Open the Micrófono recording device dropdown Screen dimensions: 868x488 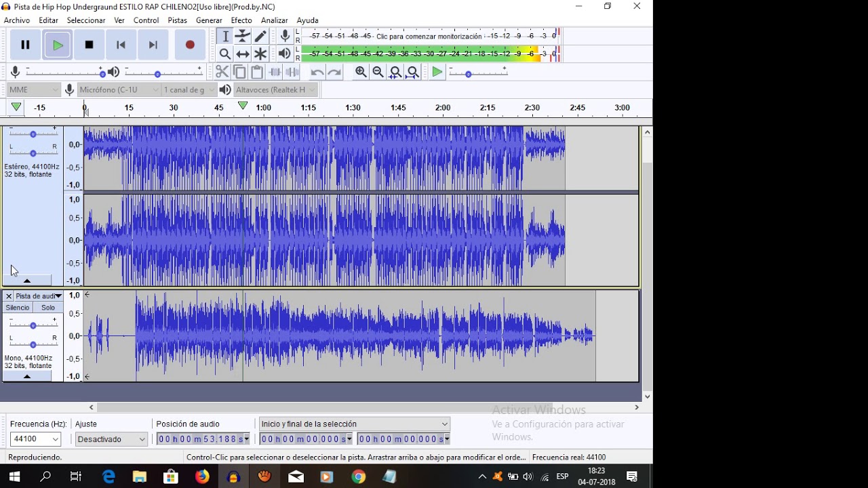(119, 89)
